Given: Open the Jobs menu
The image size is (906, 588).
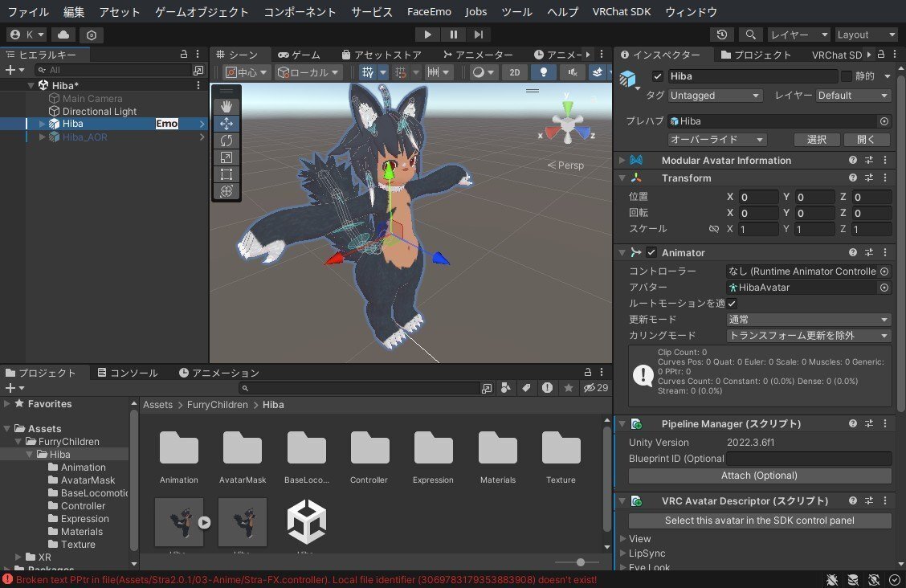Looking at the screenshot, I should [476, 11].
